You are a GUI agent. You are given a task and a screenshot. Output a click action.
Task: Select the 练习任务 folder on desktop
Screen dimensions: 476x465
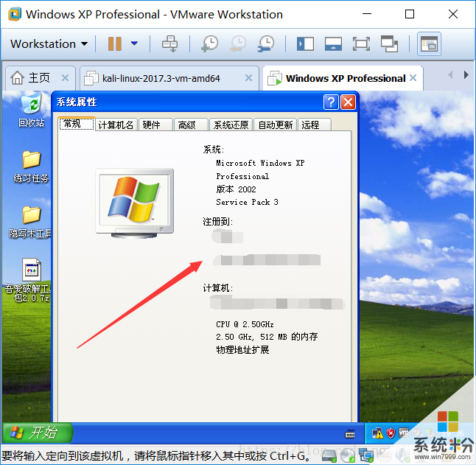coord(31,167)
